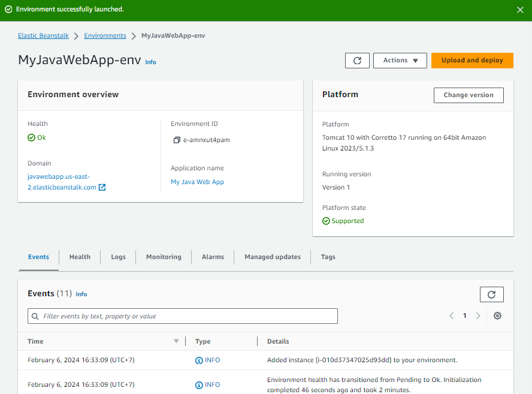The height and width of the screenshot is (394, 532).
Task: Open events table preferences gear
Action: [497, 316]
